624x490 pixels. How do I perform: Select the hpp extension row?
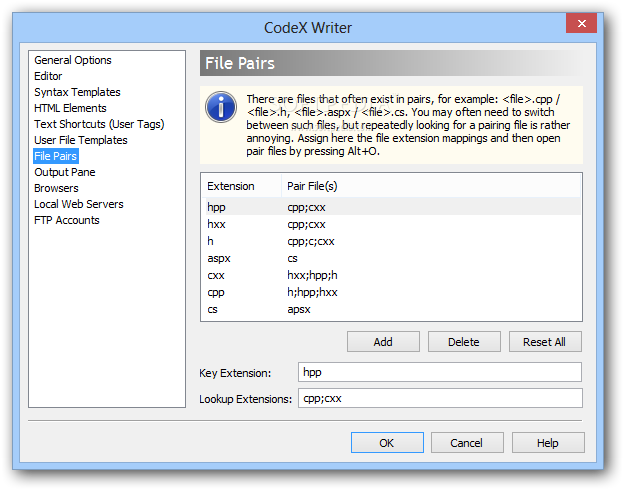391,207
